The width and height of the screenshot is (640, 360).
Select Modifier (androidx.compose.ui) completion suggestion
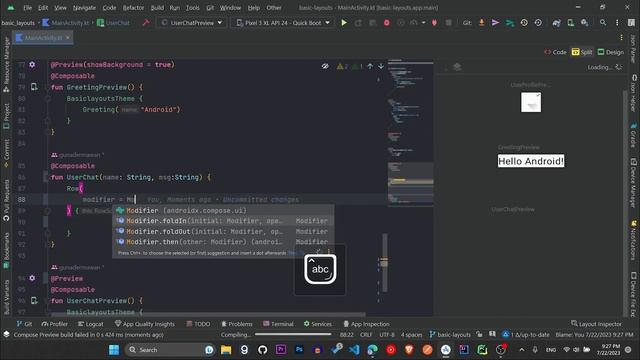point(223,210)
